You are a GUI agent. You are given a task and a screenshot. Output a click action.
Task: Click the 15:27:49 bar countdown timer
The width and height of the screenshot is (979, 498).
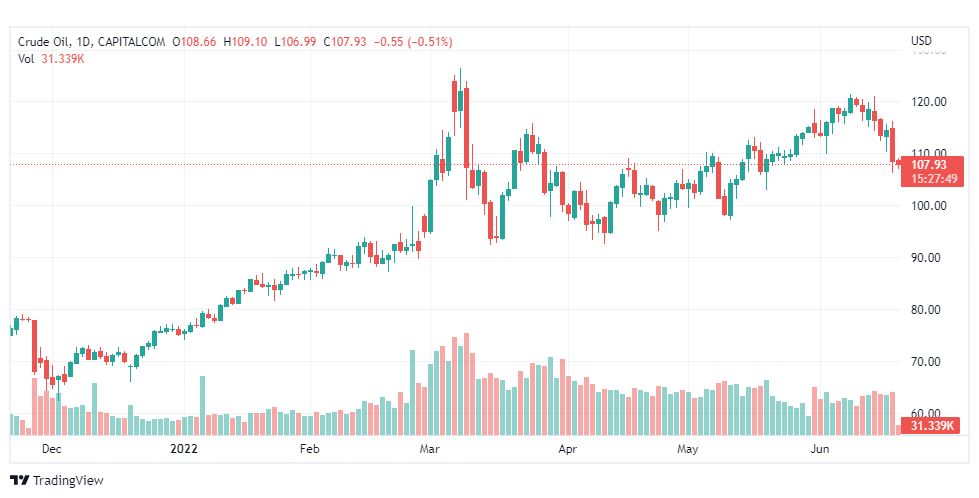tap(931, 178)
